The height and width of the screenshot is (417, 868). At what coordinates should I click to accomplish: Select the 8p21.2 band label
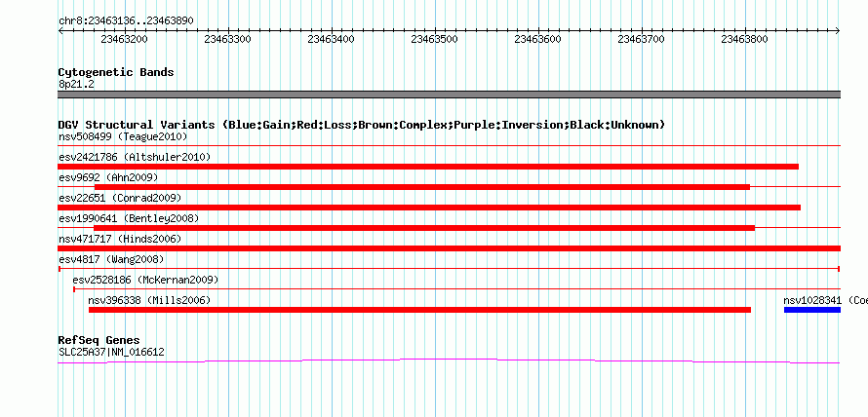[x=75, y=85]
